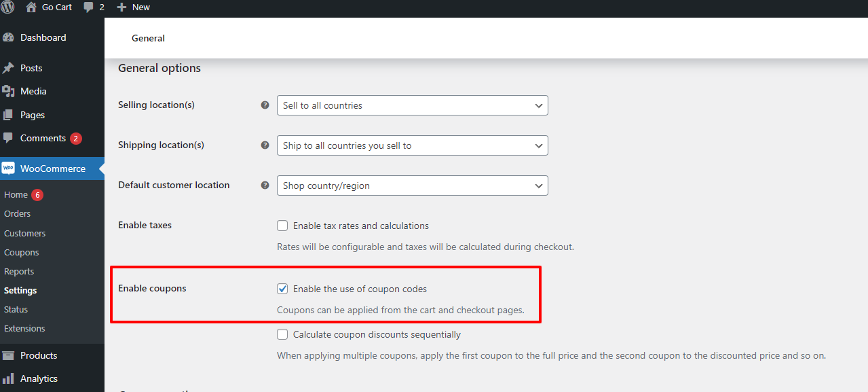
Task: Expand the Shipping location(s) dropdown
Action: pyautogui.click(x=412, y=145)
